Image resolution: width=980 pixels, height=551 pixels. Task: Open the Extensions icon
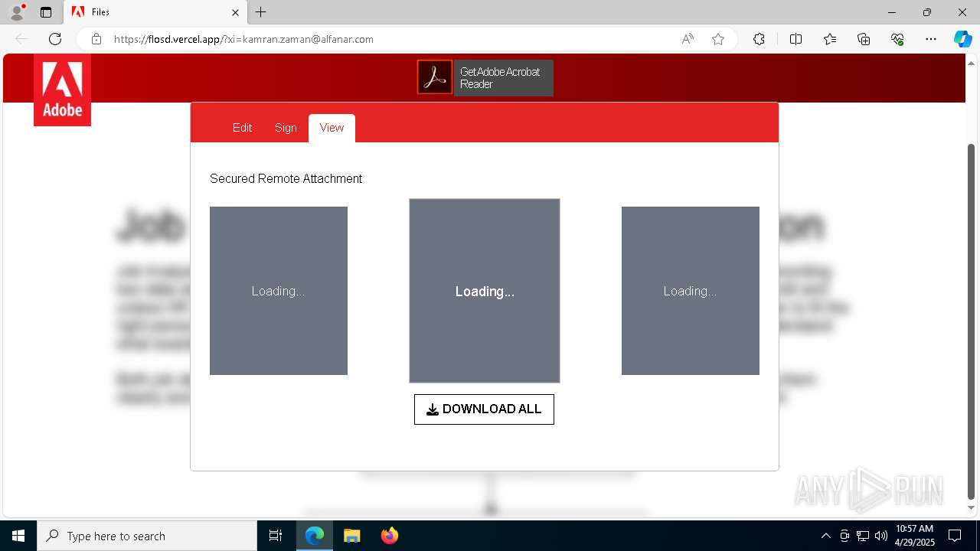click(x=759, y=39)
